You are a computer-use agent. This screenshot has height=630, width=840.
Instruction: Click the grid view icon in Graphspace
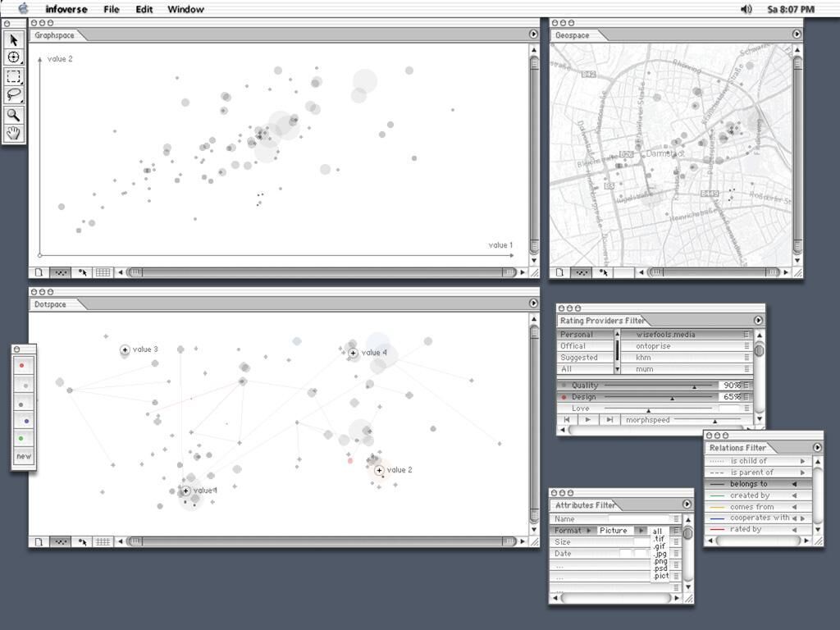coord(103,272)
